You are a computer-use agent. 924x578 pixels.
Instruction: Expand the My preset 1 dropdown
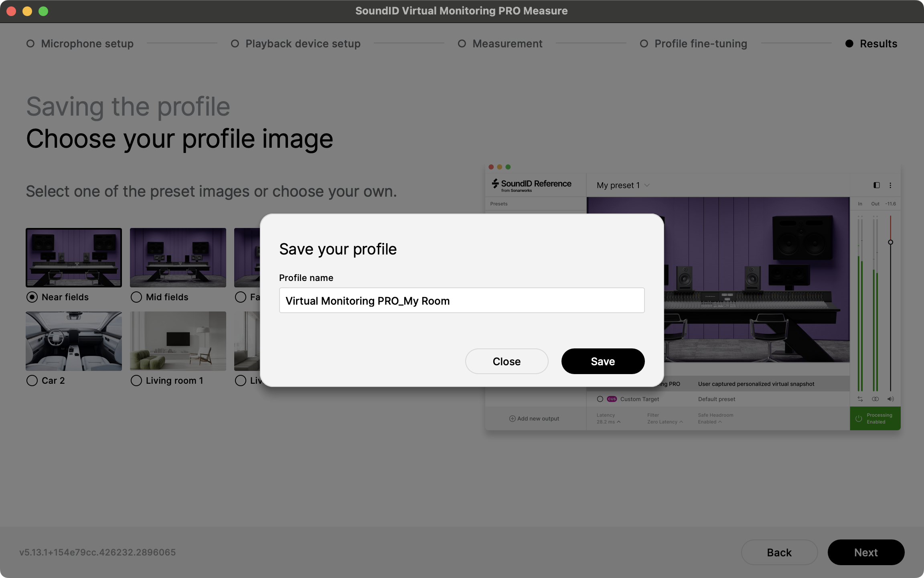click(646, 185)
